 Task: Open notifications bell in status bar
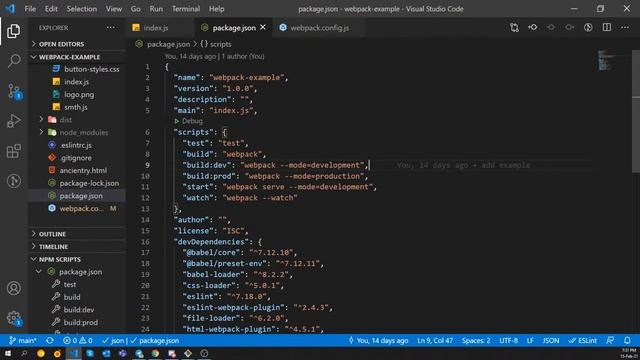pyautogui.click(x=627, y=340)
